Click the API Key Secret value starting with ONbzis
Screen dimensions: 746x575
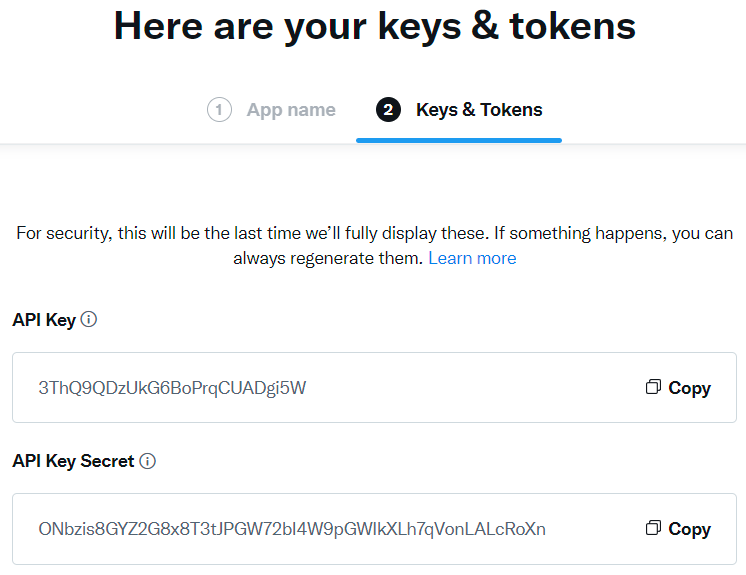click(x=292, y=529)
